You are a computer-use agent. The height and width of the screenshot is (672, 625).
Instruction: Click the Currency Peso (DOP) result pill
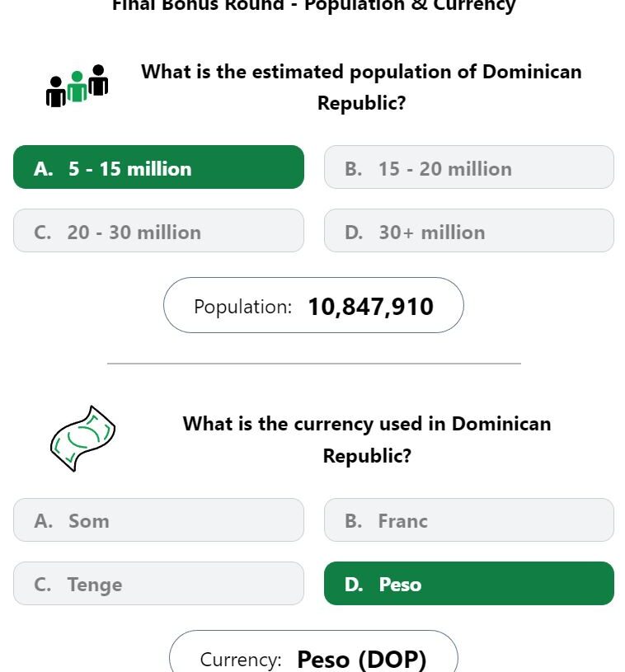[x=313, y=651]
